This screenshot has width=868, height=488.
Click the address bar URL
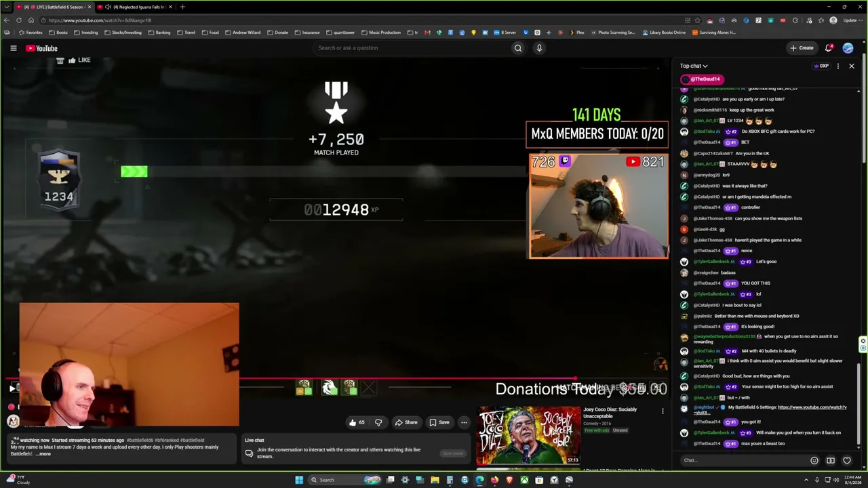(100, 20)
